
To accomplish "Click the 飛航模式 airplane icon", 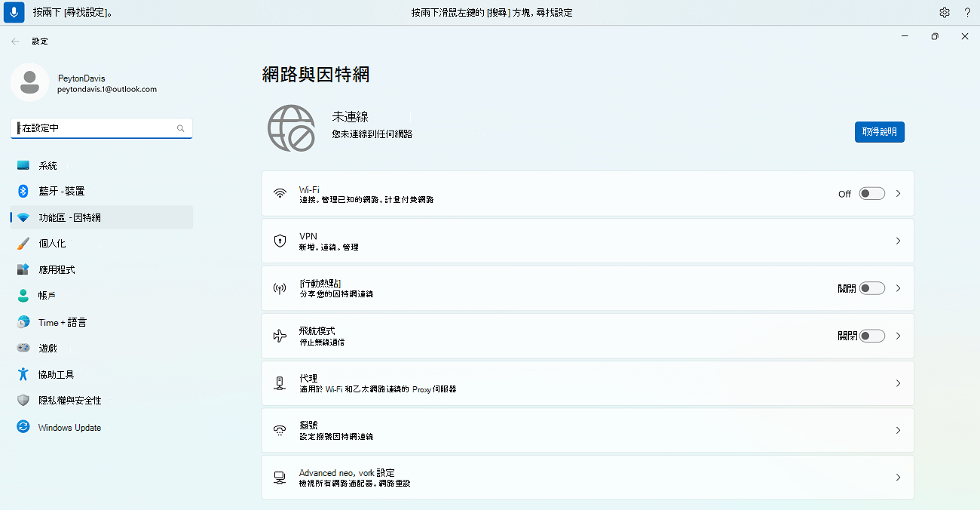I will 280,336.
